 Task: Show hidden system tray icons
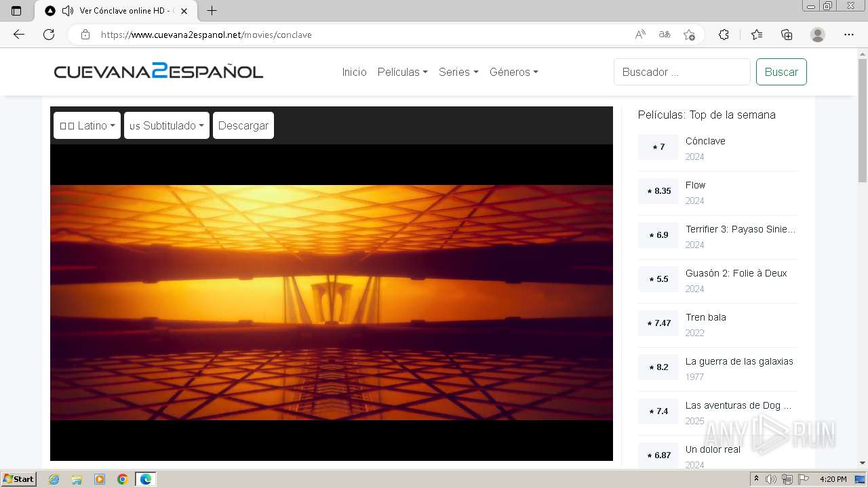[x=757, y=479]
